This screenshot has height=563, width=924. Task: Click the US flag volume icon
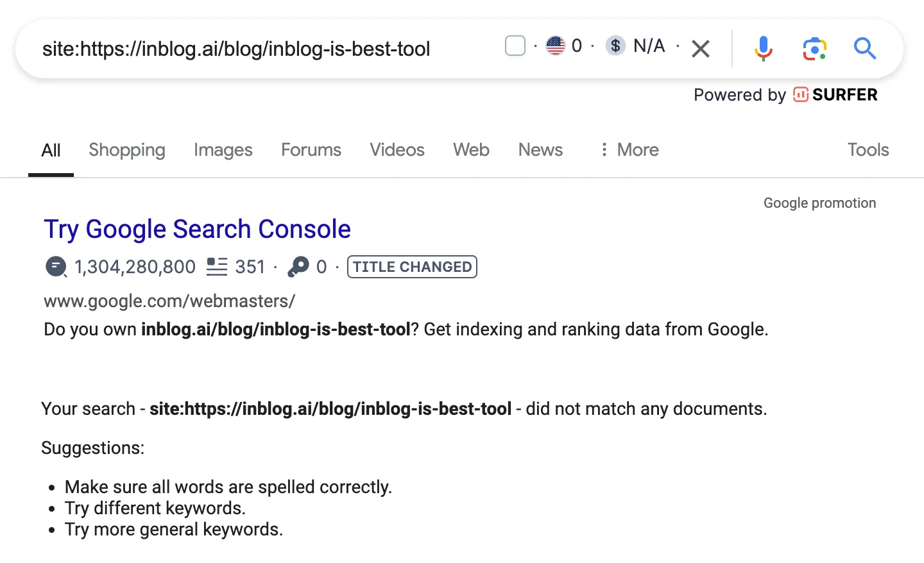[555, 46]
